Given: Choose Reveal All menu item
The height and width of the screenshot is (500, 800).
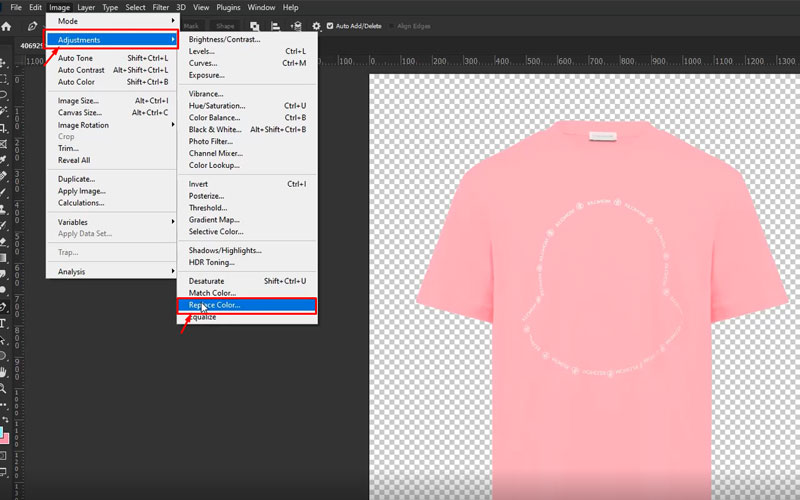Looking at the screenshot, I should coord(111,160).
